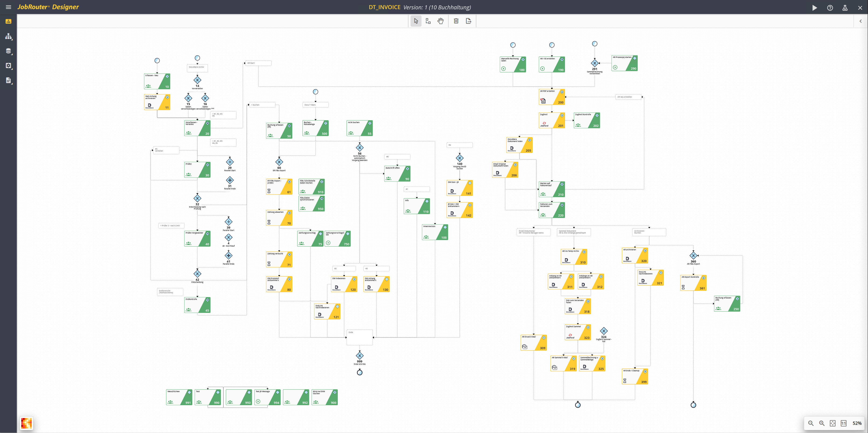Open the test flask icon
Viewport: 868px width, 433px height.
coord(845,7)
